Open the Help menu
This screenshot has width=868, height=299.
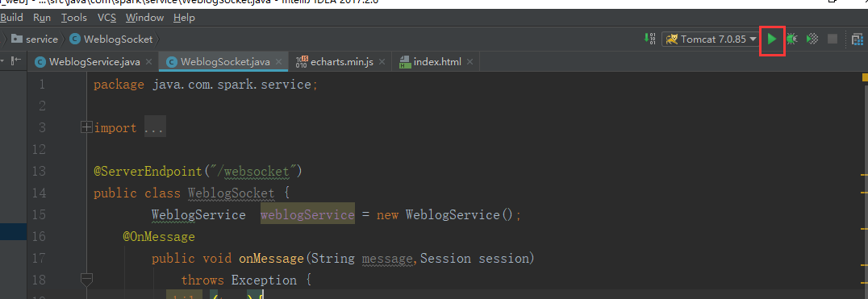185,18
